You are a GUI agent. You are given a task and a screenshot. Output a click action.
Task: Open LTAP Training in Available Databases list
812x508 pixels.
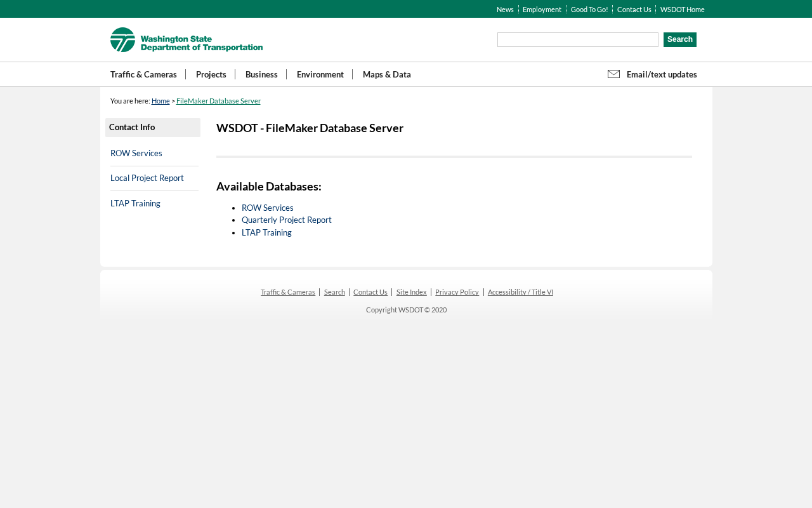point(266,232)
